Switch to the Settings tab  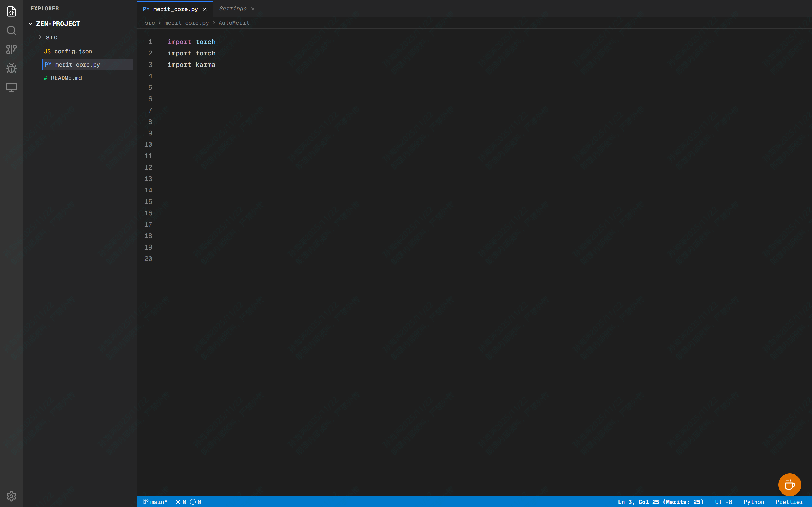[x=233, y=9]
